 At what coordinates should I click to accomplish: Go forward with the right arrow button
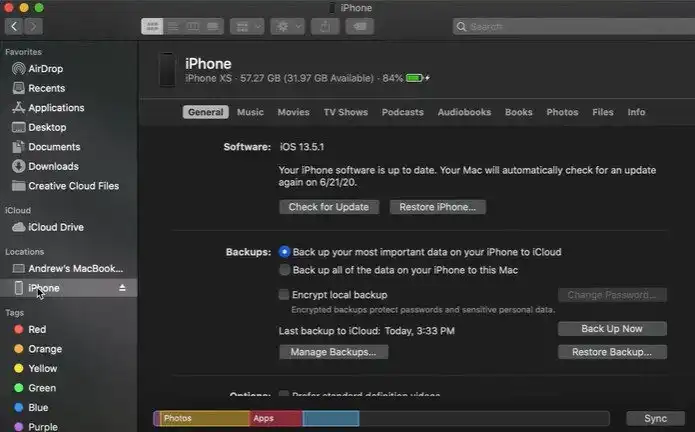point(33,27)
